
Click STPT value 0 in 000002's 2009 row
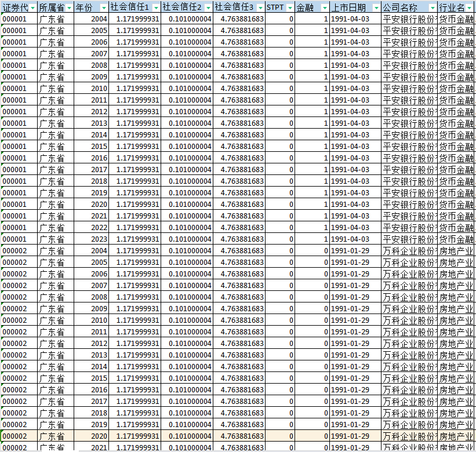click(280, 309)
